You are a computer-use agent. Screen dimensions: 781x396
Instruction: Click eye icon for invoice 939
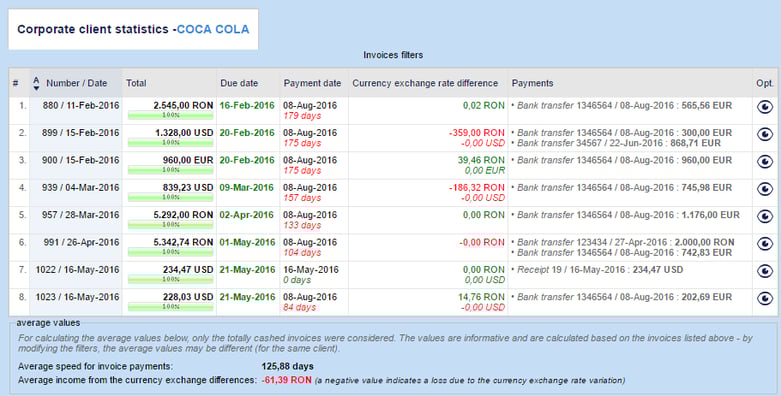tap(765, 189)
